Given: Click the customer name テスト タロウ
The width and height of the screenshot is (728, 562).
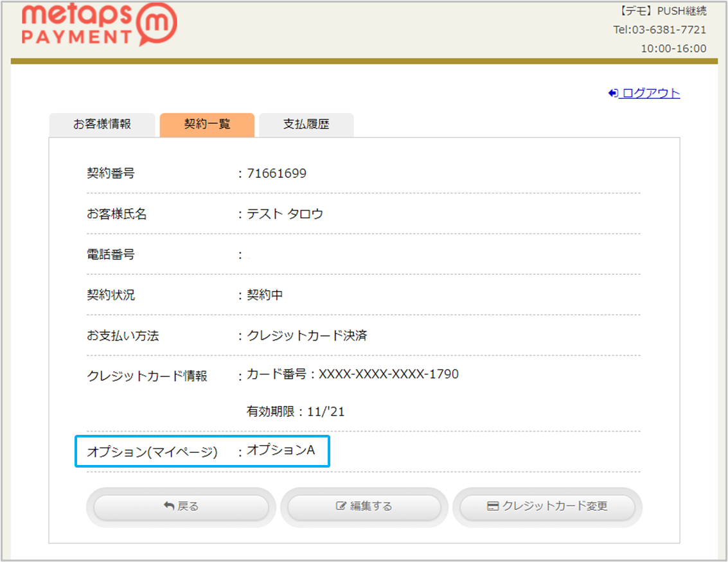Looking at the screenshot, I should pyautogui.click(x=285, y=214).
